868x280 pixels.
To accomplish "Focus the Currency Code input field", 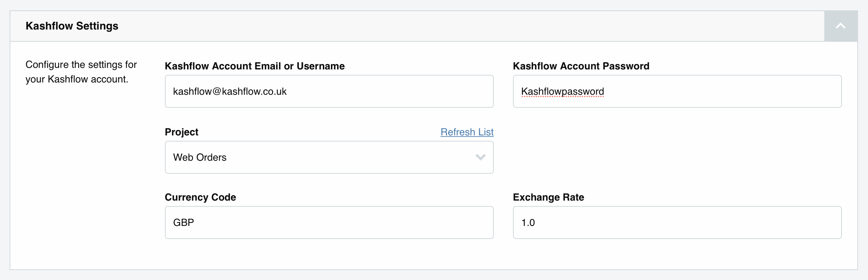I will pyautogui.click(x=329, y=222).
